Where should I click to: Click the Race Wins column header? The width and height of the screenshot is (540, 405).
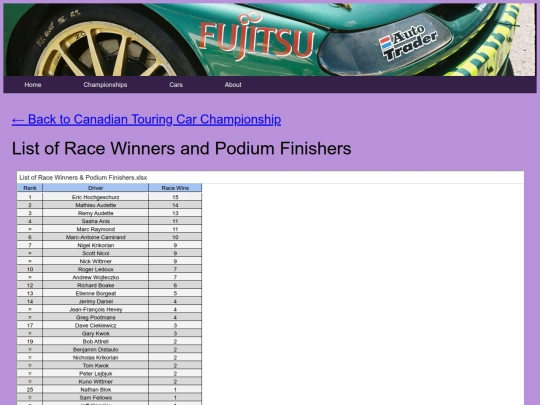pos(175,188)
